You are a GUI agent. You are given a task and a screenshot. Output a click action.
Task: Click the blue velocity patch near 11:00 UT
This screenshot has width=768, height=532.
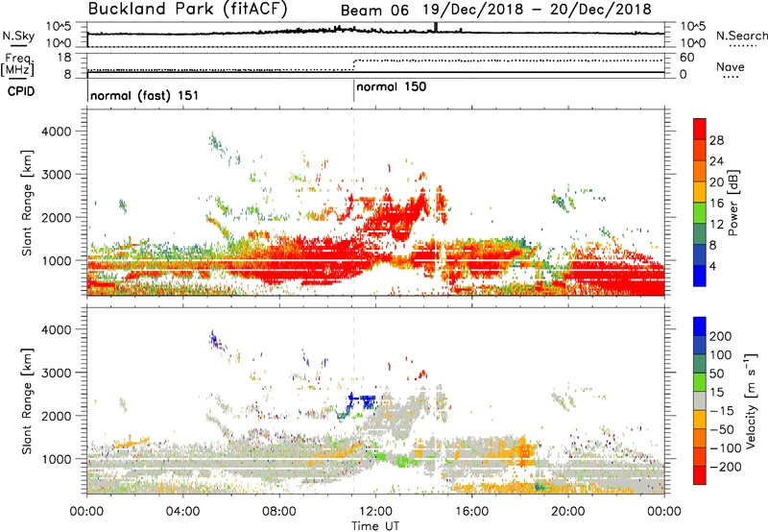click(363, 402)
